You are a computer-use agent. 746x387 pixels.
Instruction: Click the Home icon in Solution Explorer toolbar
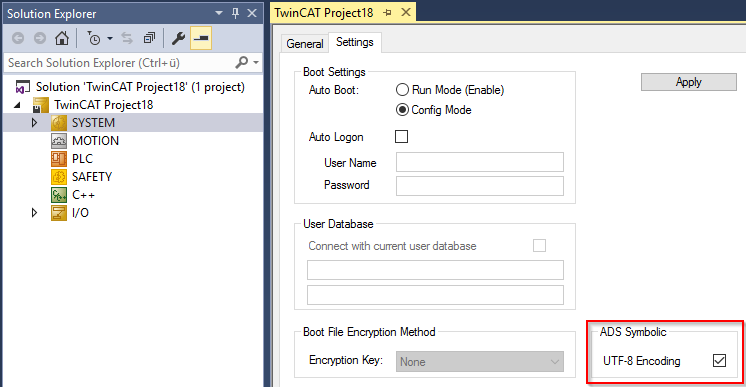click(x=62, y=38)
